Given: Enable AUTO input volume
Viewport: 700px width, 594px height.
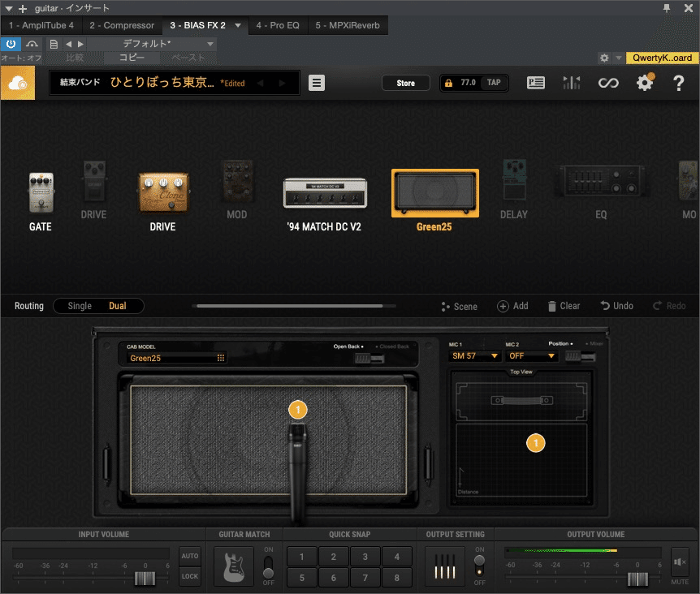Looking at the screenshot, I should [x=190, y=556].
